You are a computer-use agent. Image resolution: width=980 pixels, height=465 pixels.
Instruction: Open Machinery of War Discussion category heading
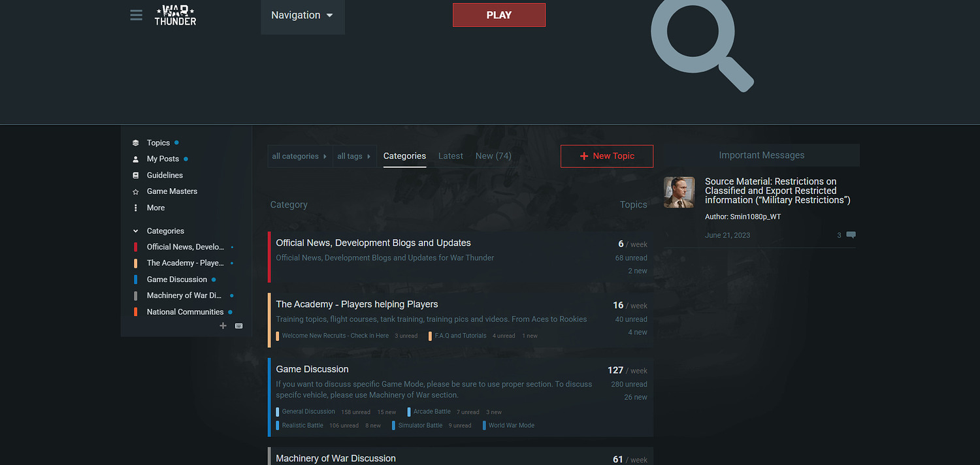pos(336,458)
